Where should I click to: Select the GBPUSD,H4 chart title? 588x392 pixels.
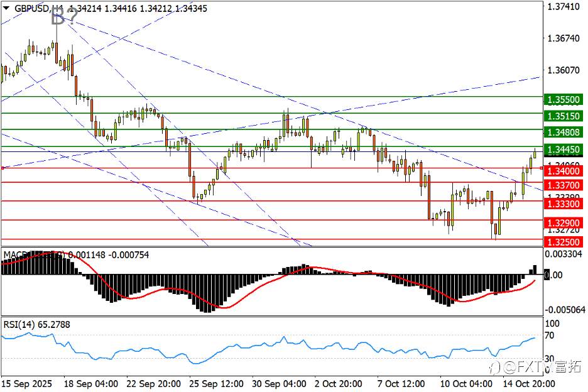tap(39, 8)
